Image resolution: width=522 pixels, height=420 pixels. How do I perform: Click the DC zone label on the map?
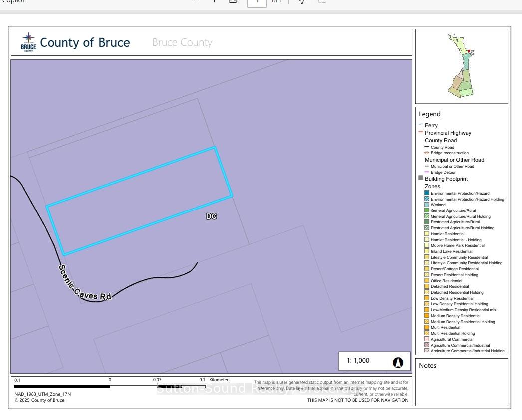point(212,216)
